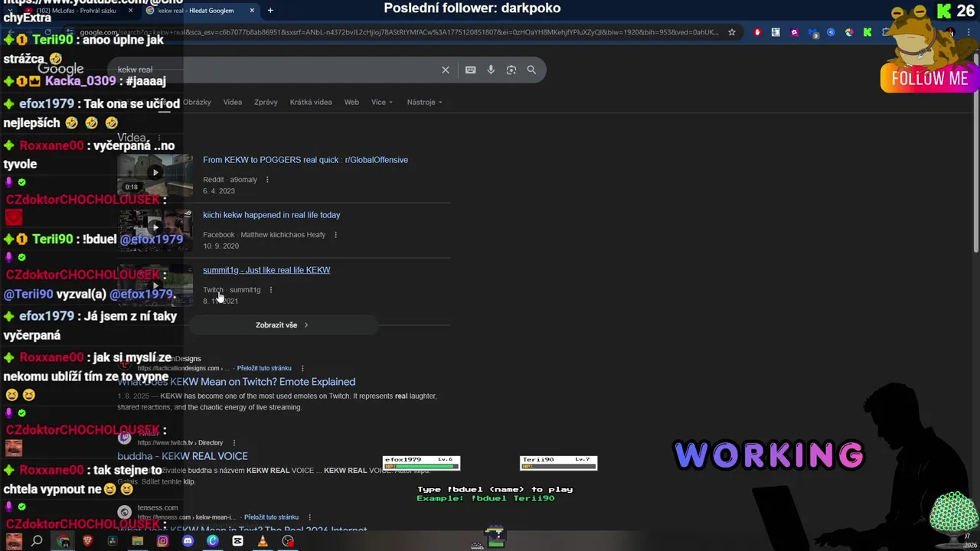
Task: Switch to the Obrázky results tab
Action: tap(197, 102)
